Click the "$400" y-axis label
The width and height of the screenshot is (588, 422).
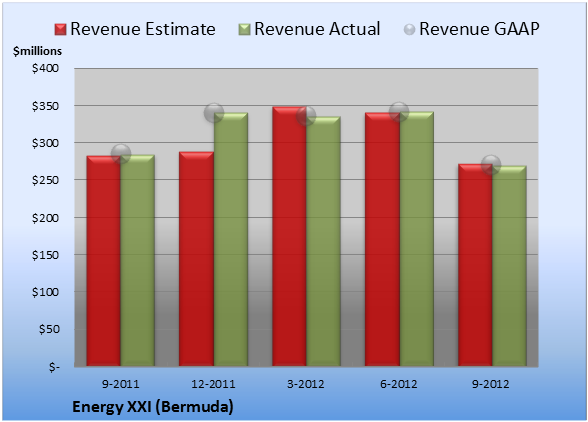(x=45, y=68)
